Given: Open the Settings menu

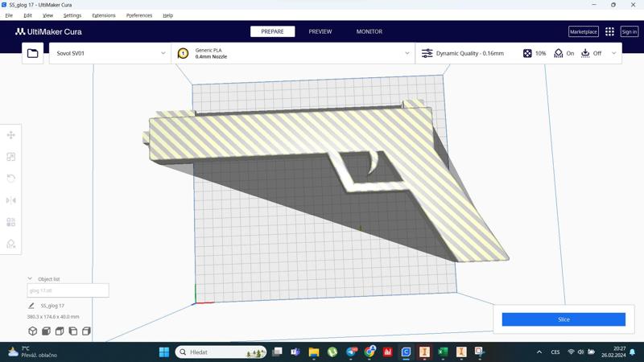Looking at the screenshot, I should [x=72, y=15].
